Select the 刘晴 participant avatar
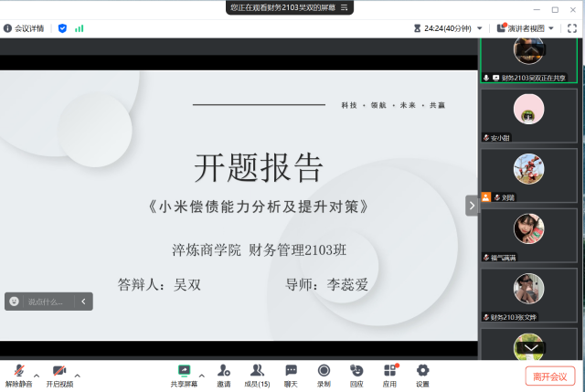The width and height of the screenshot is (585, 392). click(528, 169)
